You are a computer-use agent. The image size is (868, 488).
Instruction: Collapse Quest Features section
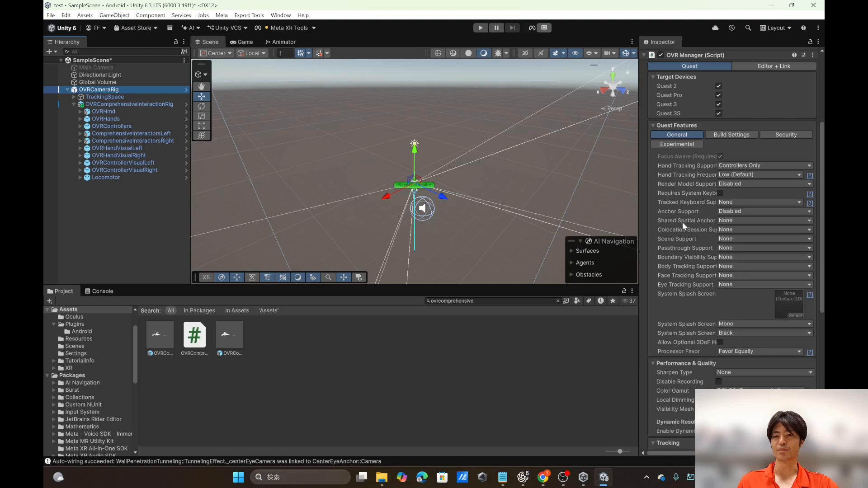click(653, 126)
